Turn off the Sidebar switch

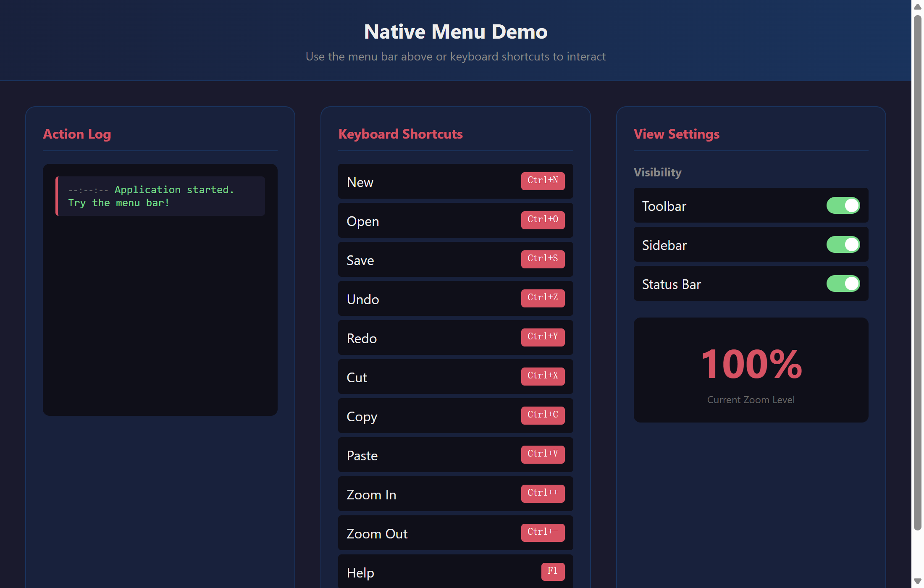pos(843,244)
